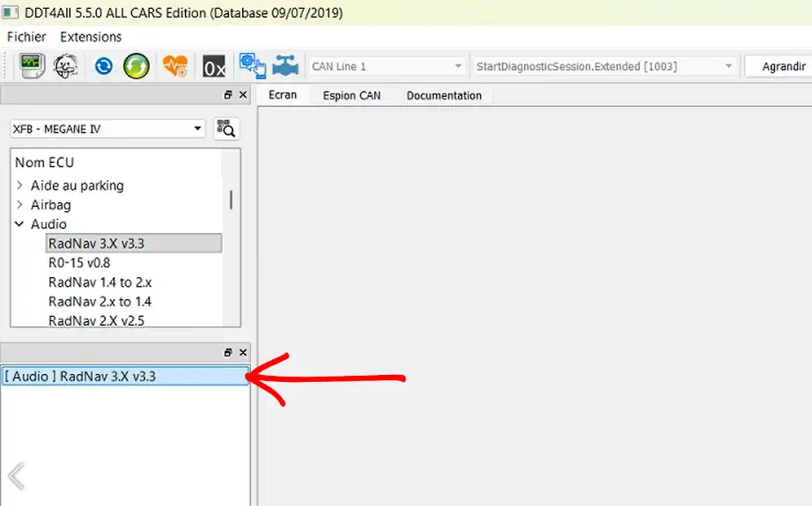812x506 pixels.
Task: Click the blue refresh arrows icon
Action: (104, 66)
